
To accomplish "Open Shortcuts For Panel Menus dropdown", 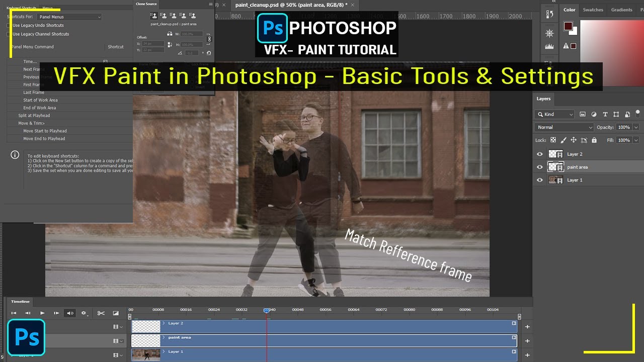I will pyautogui.click(x=69, y=17).
